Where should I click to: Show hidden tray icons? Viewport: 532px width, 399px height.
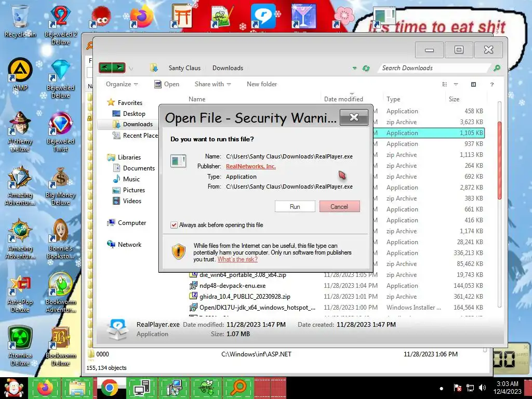(x=441, y=388)
